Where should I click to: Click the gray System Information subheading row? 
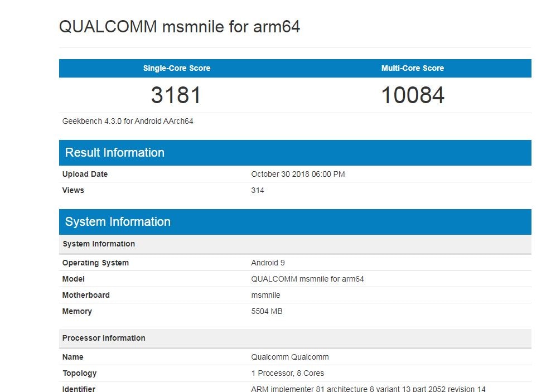click(x=295, y=244)
